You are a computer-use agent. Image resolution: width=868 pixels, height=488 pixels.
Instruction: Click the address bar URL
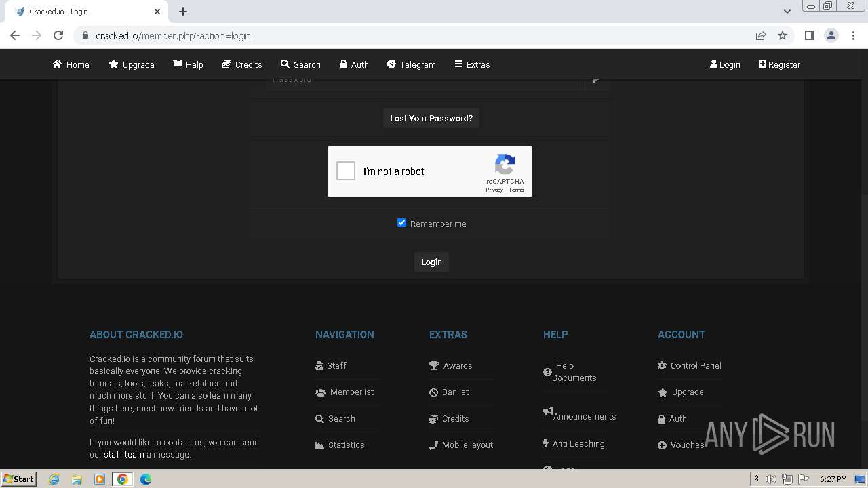(173, 35)
